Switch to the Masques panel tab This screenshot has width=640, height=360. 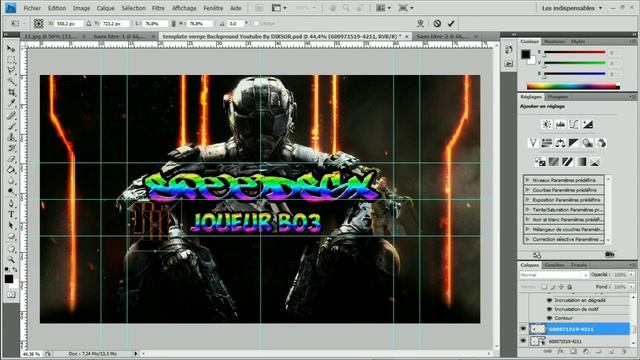(x=558, y=97)
